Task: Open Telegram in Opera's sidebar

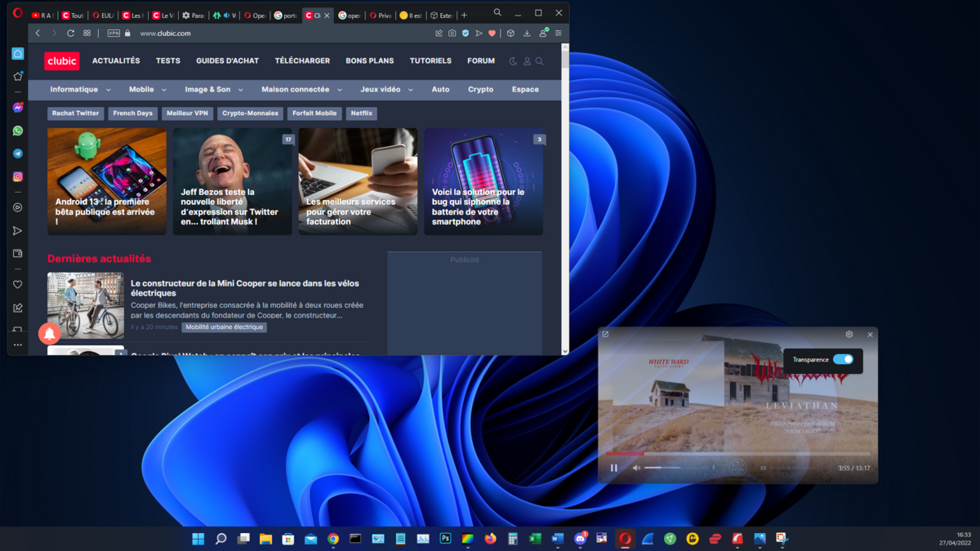Action: point(18,153)
